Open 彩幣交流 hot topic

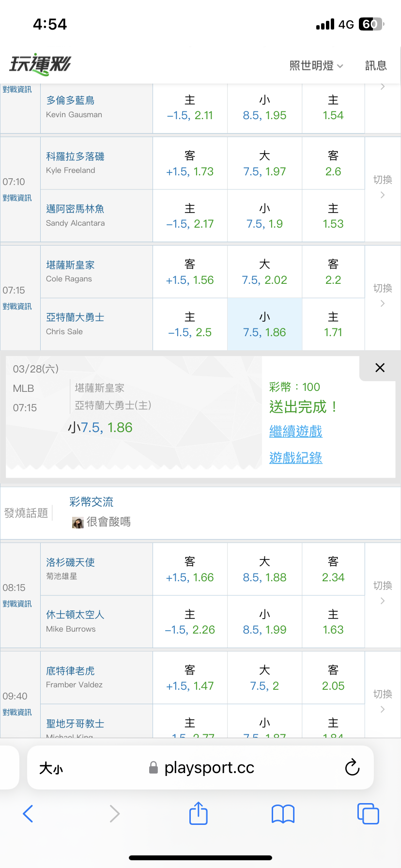click(91, 502)
